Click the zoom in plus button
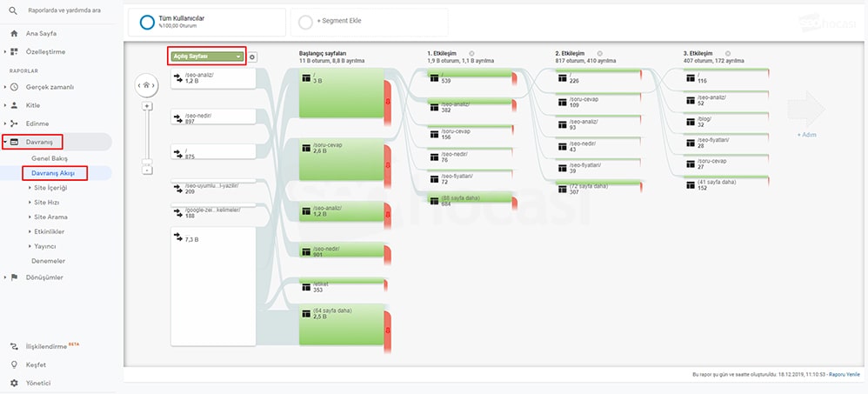 click(147, 106)
